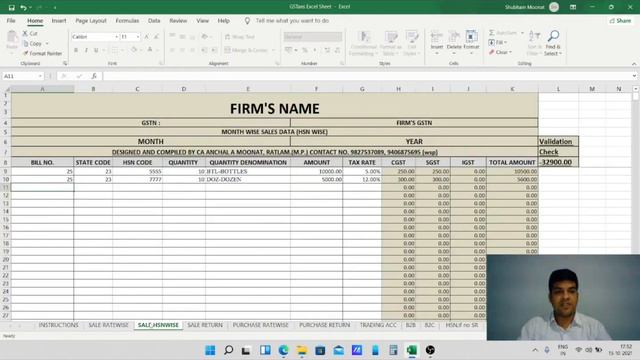Open the font size dropdown
640x360 pixels.
[x=138, y=37]
